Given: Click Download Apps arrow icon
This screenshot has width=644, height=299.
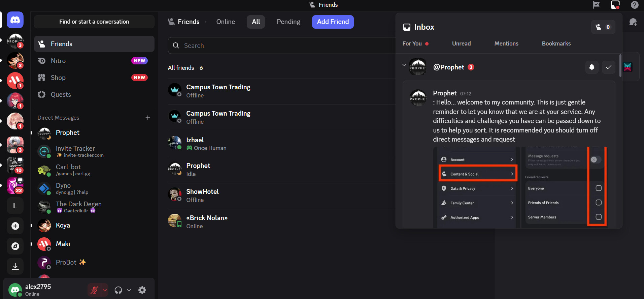Looking at the screenshot, I should coord(15,266).
